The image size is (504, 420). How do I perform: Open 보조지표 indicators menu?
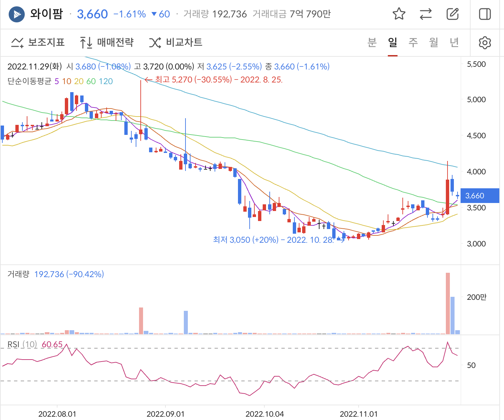point(38,42)
